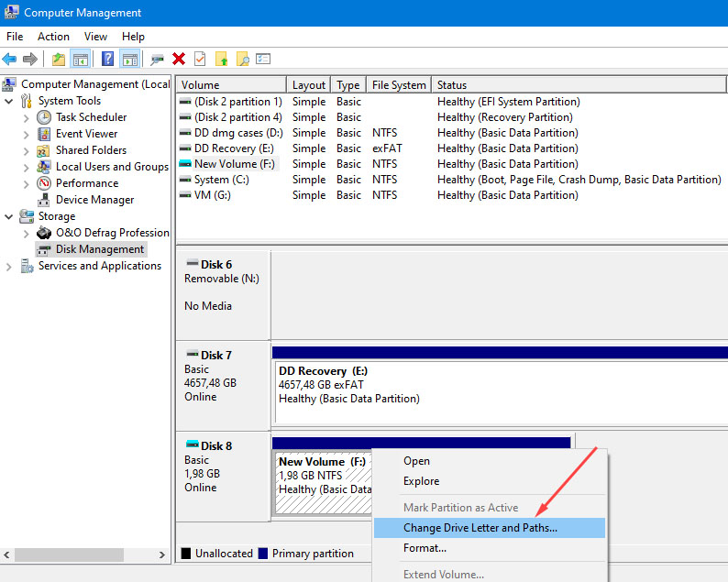Select the System (C:) list row
The height and width of the screenshot is (582, 728).
(450, 180)
